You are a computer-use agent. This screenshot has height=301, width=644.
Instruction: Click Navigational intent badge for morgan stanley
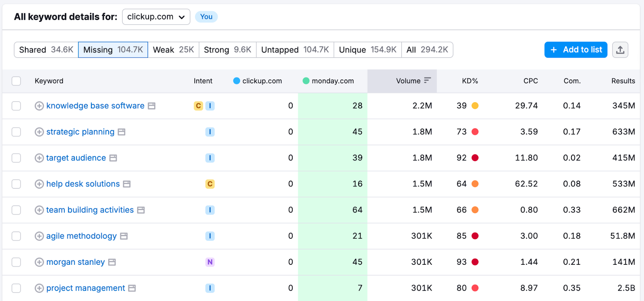click(210, 262)
